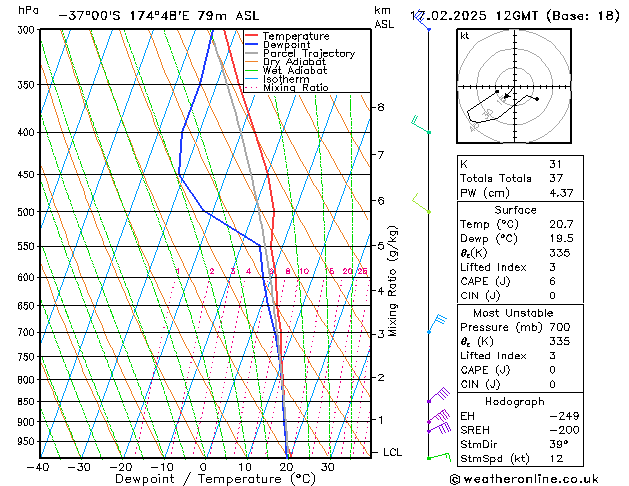The height and width of the screenshot is (486, 629).
Task: Click the wind barb at 700 hPa
Action: point(437,324)
